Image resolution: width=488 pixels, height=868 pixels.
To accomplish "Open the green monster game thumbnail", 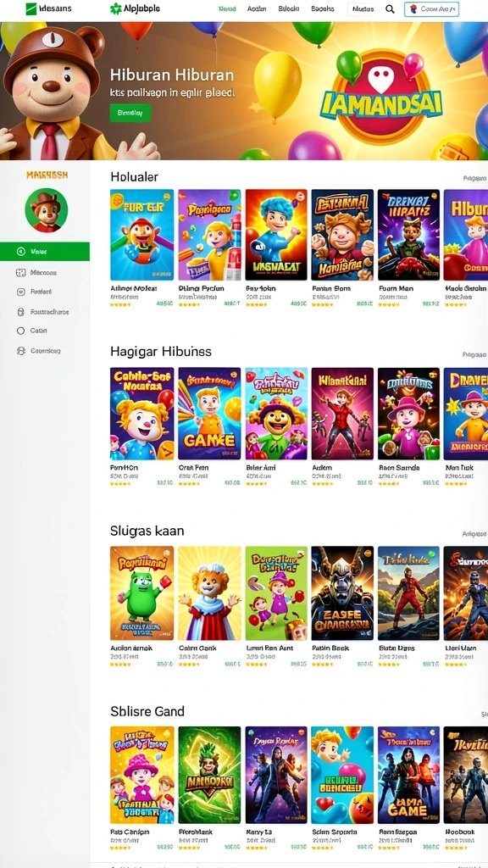I will click(141, 593).
